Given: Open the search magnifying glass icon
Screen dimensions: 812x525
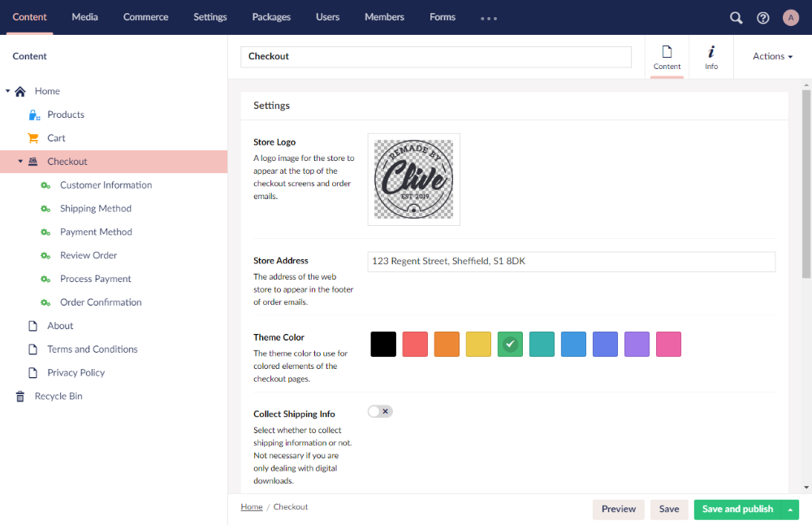Looking at the screenshot, I should click(x=736, y=17).
